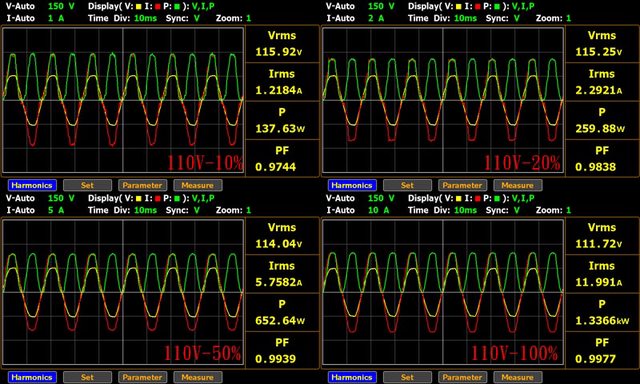Select Measure in the 110V-20% panel
The width and height of the screenshot is (640, 384).
click(518, 185)
